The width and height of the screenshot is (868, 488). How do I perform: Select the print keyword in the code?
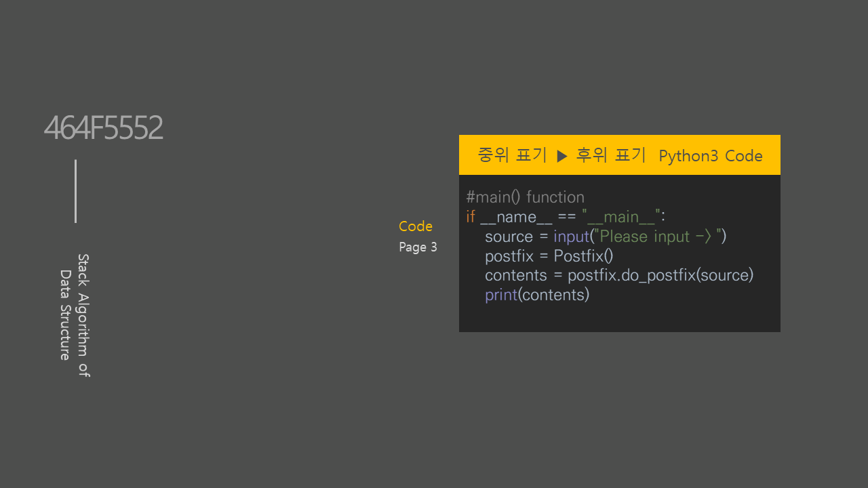tap(500, 294)
